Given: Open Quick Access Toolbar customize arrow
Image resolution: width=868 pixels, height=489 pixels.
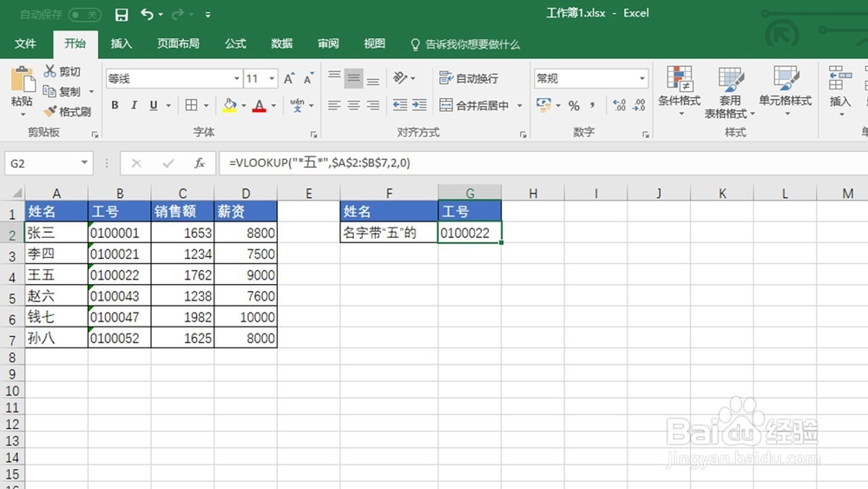Looking at the screenshot, I should pyautogui.click(x=207, y=15).
